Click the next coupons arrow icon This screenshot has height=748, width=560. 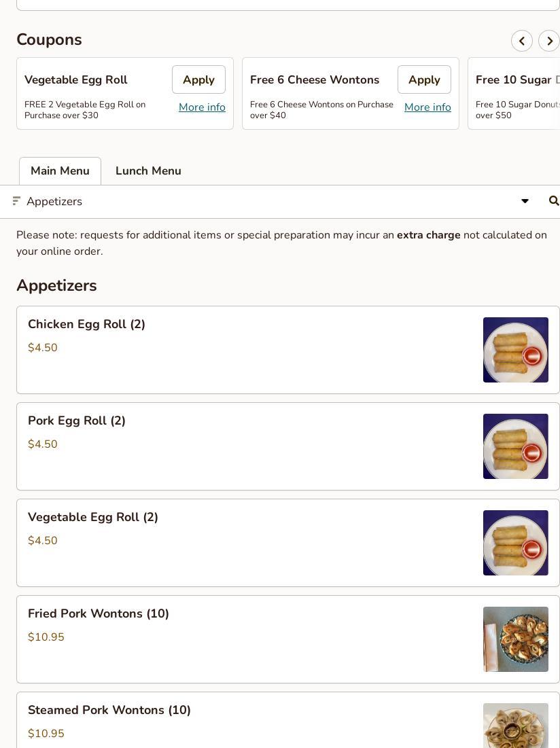549,41
